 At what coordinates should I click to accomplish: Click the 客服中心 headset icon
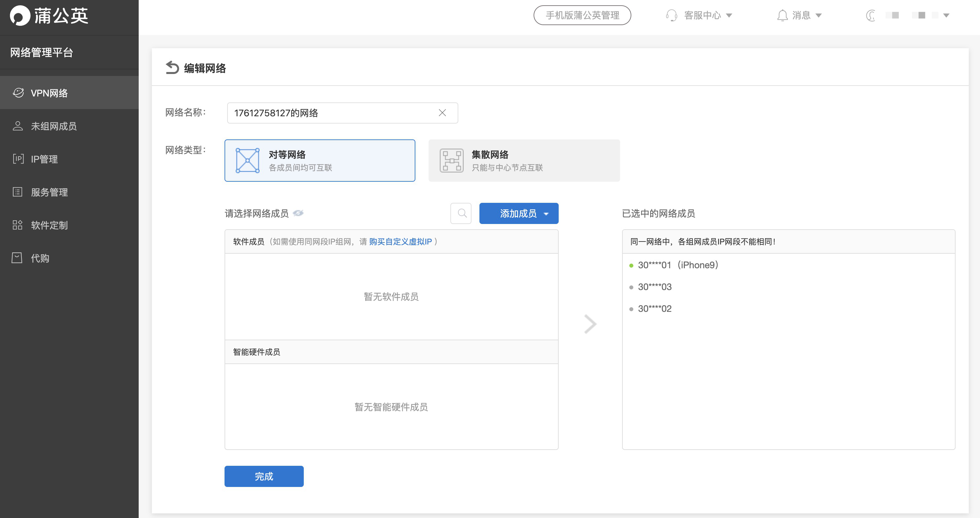pos(672,15)
